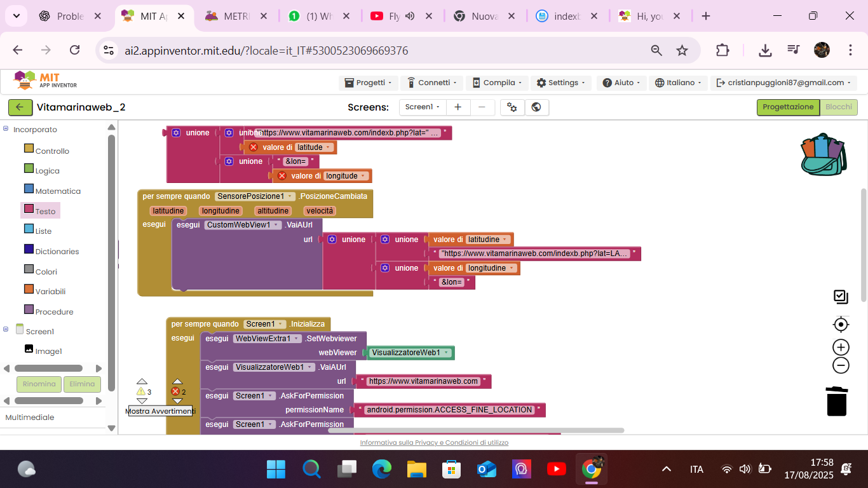Image resolution: width=868 pixels, height=488 pixels.
Task: Toggle the workspace checklist icon
Action: pos(841,297)
